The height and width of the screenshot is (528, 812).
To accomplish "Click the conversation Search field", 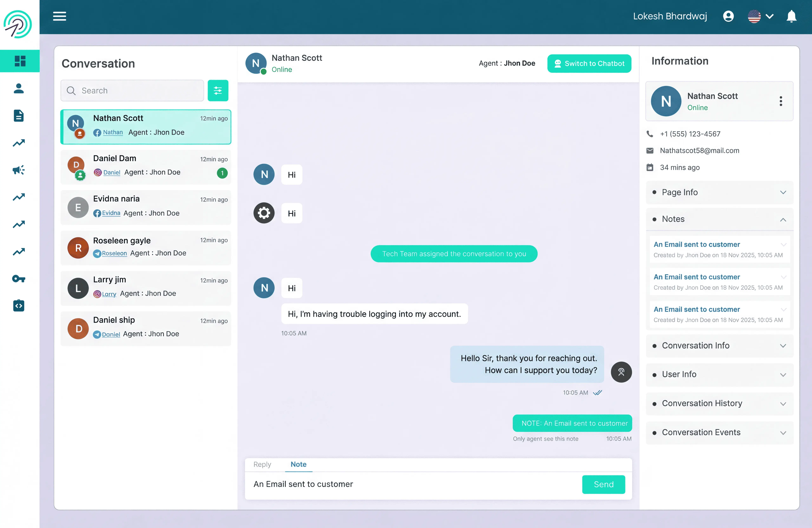I will point(137,90).
